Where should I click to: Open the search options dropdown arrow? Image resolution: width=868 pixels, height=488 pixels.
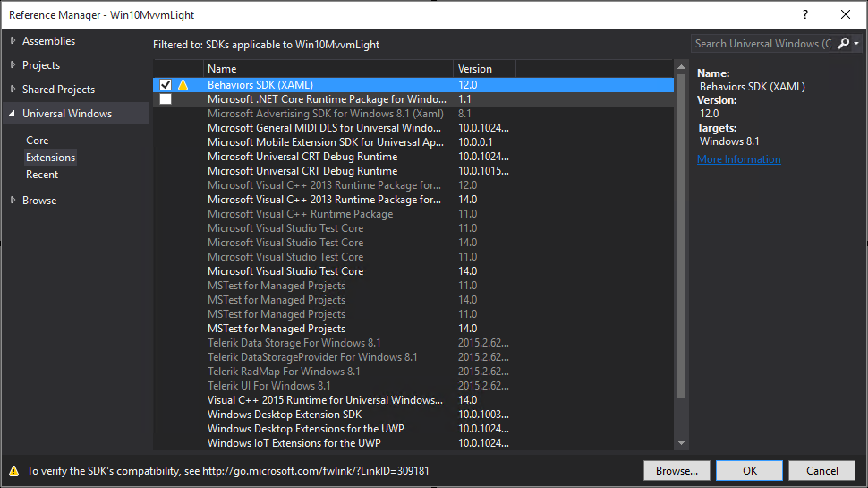pyautogui.click(x=856, y=43)
